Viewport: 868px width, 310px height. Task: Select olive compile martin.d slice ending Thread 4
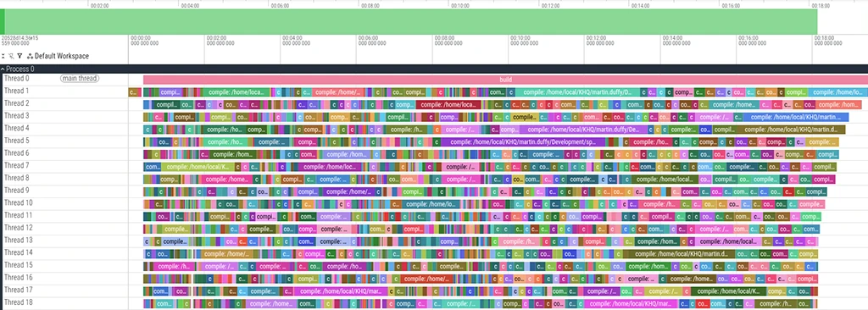point(790,130)
